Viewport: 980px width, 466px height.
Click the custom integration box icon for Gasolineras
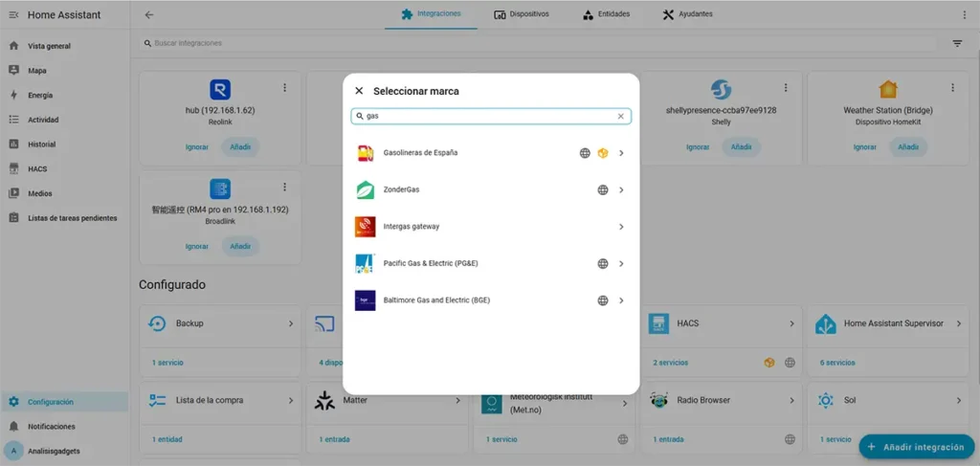[x=603, y=153]
